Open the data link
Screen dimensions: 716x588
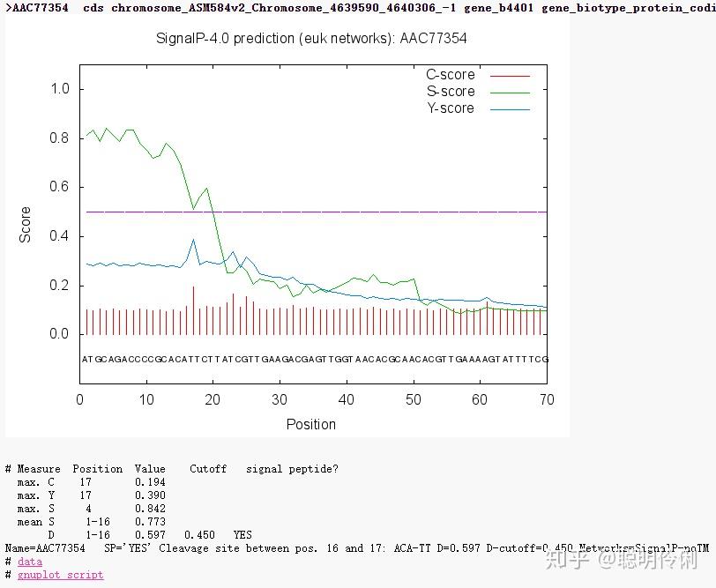tap(30, 562)
